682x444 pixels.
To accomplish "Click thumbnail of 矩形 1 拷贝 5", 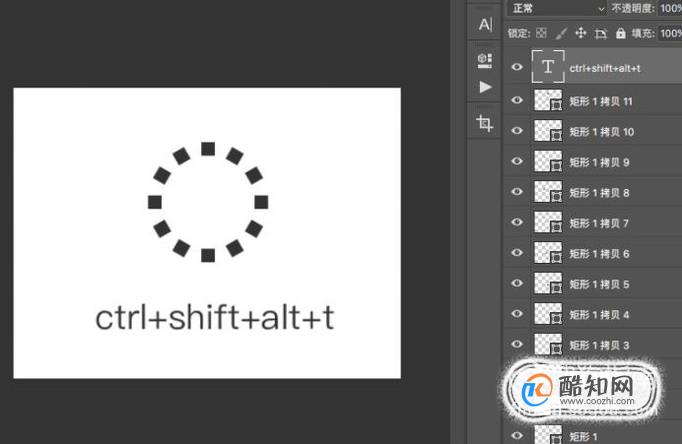I will [548, 283].
